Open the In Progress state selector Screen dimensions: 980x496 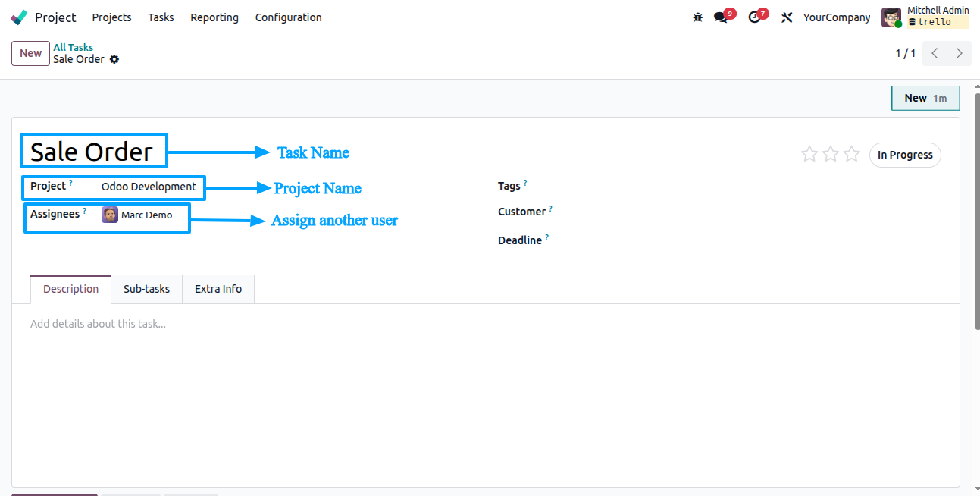pyautogui.click(x=905, y=155)
